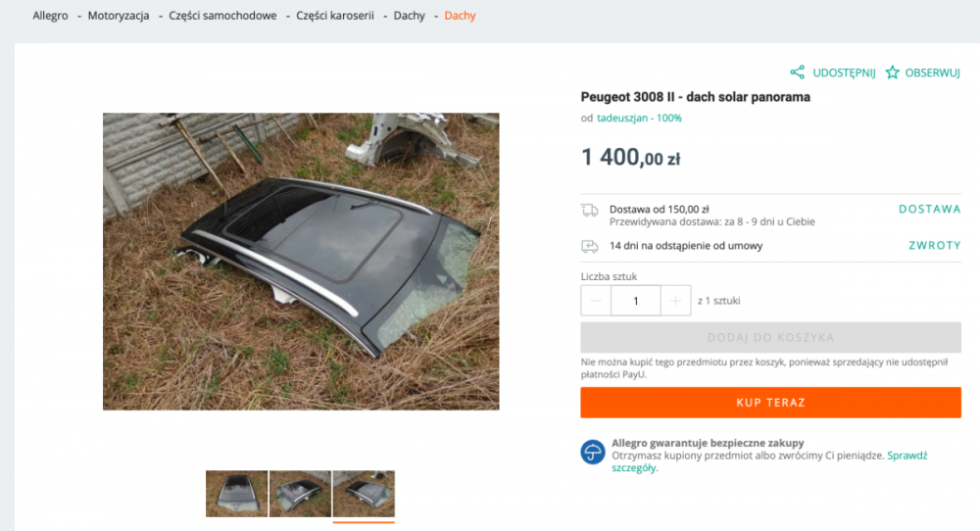Click the main product roof image
Screen dimensions: 980x531
[301, 261]
